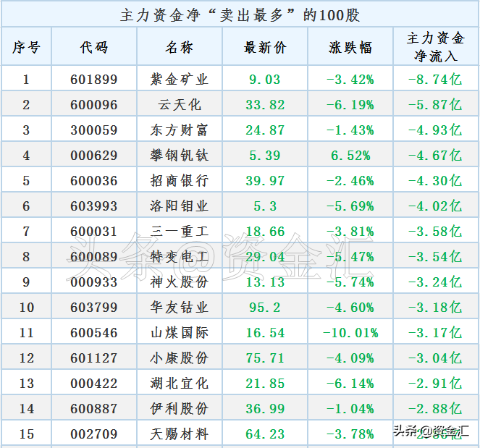Click stock name '神火股份'
This screenshot has width=480, height=448.
click(x=180, y=282)
